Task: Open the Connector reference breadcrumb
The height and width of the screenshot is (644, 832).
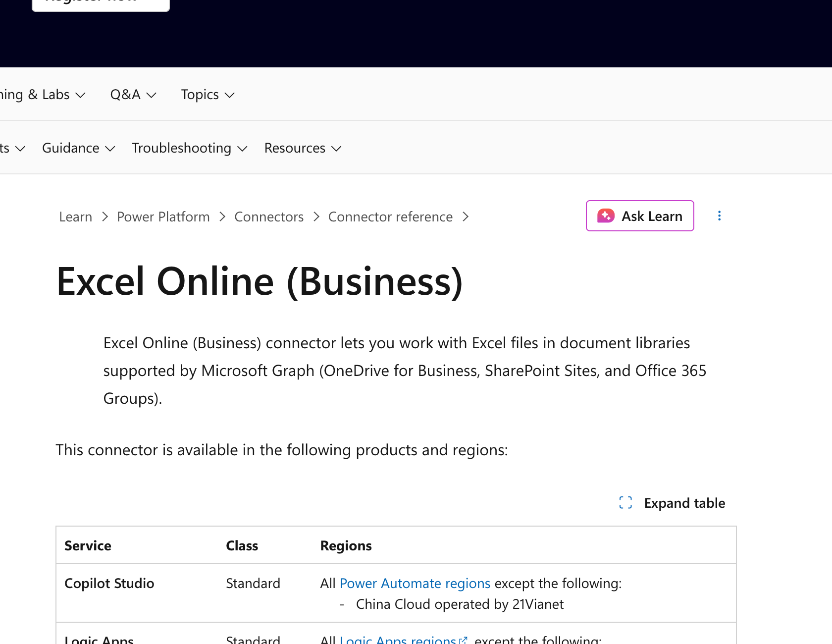Action: coord(390,217)
